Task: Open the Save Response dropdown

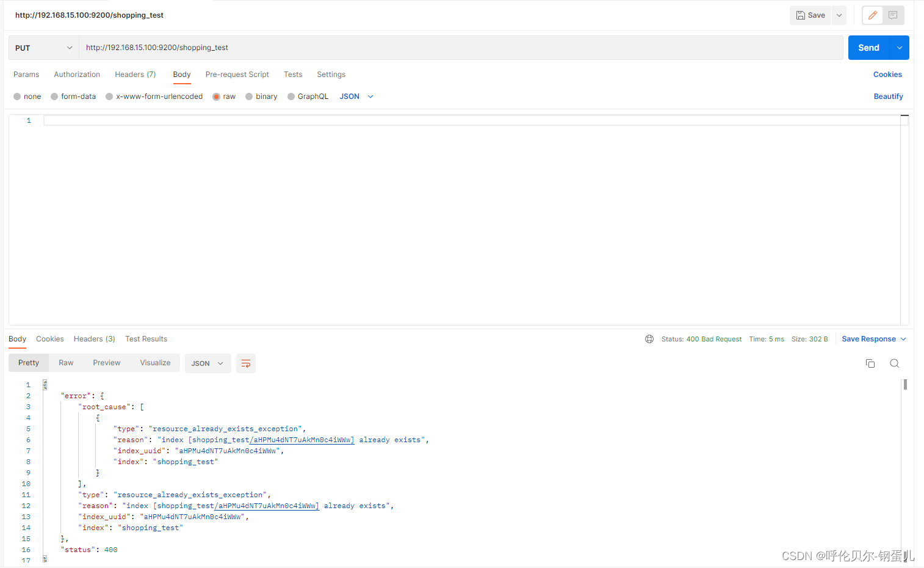Action: point(874,339)
